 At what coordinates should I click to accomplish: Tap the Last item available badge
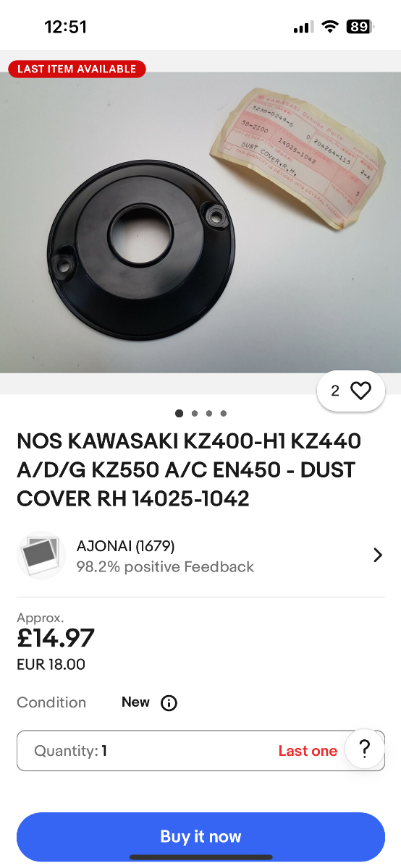[x=77, y=69]
